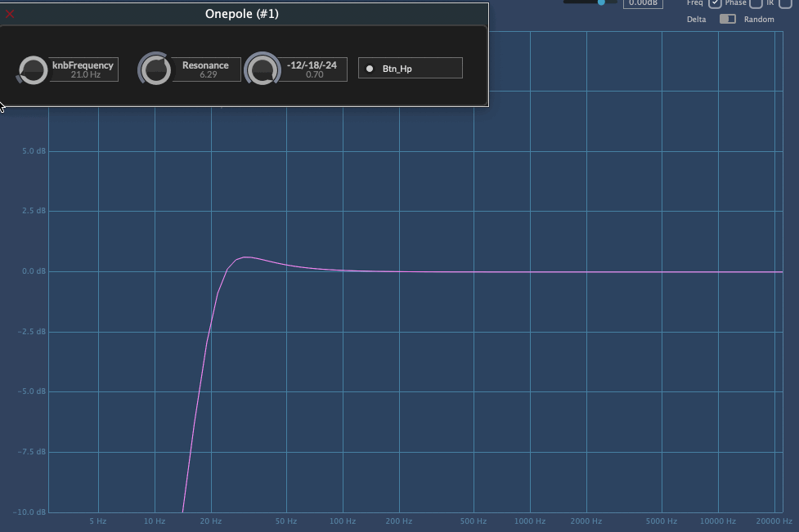Click the Resonance knob dial
Screen dimensions: 799x532
[x=155, y=69]
